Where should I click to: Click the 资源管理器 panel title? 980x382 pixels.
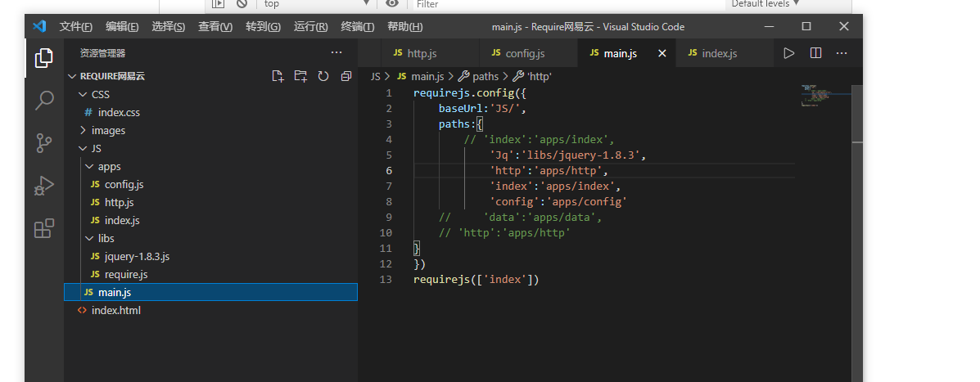(103, 54)
